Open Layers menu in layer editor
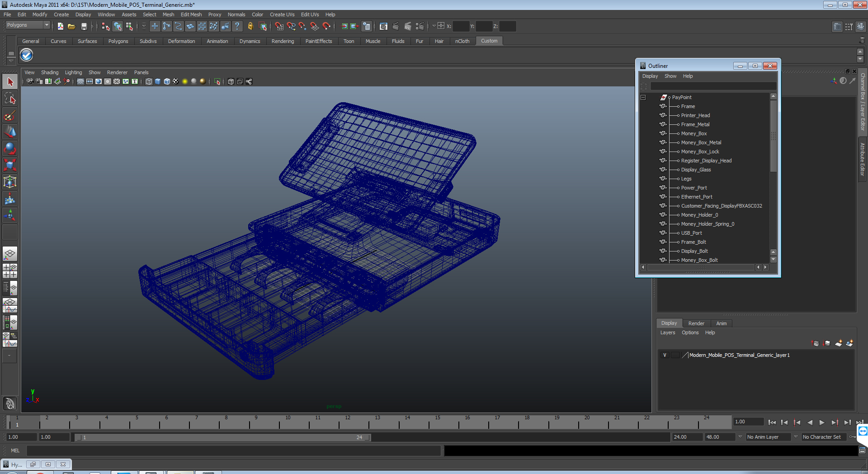Image resolution: width=868 pixels, height=474 pixels. point(668,332)
